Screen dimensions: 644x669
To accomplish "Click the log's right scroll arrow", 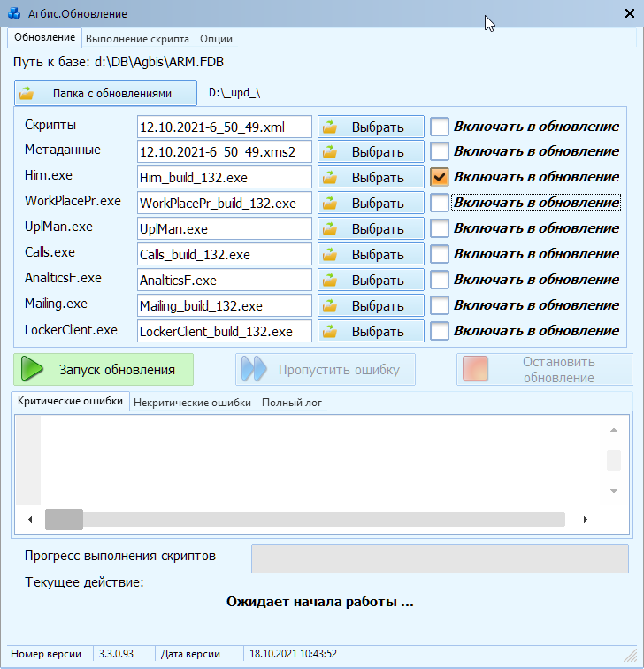I will 586,519.
